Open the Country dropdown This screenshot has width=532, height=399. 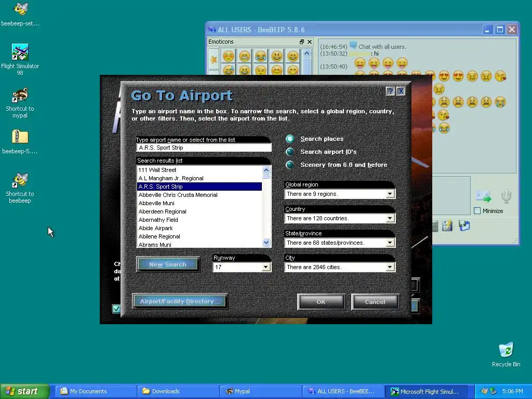(x=390, y=218)
